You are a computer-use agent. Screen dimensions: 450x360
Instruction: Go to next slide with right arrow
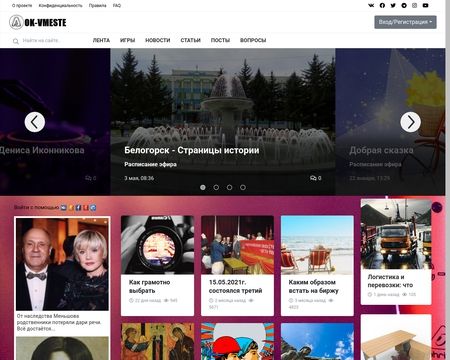[410, 122]
